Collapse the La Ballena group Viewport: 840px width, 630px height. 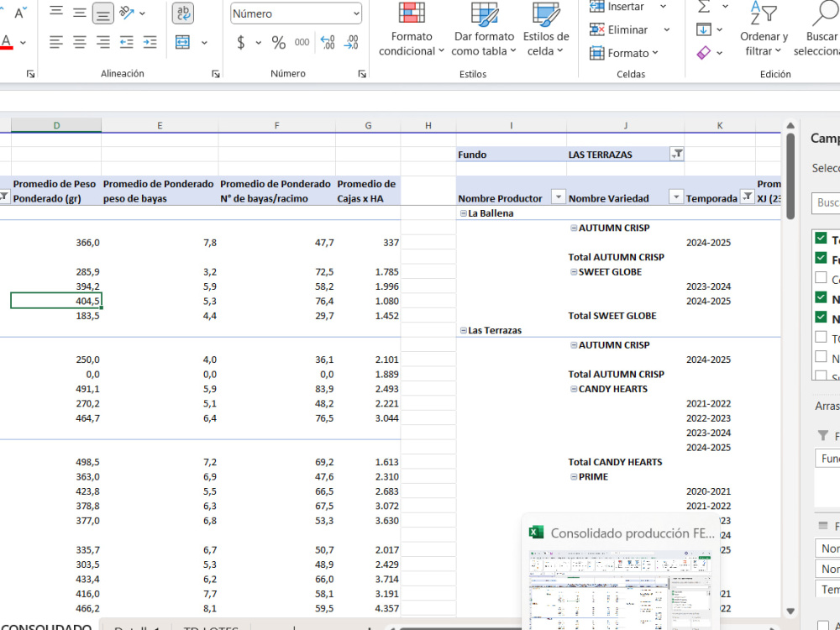click(464, 213)
